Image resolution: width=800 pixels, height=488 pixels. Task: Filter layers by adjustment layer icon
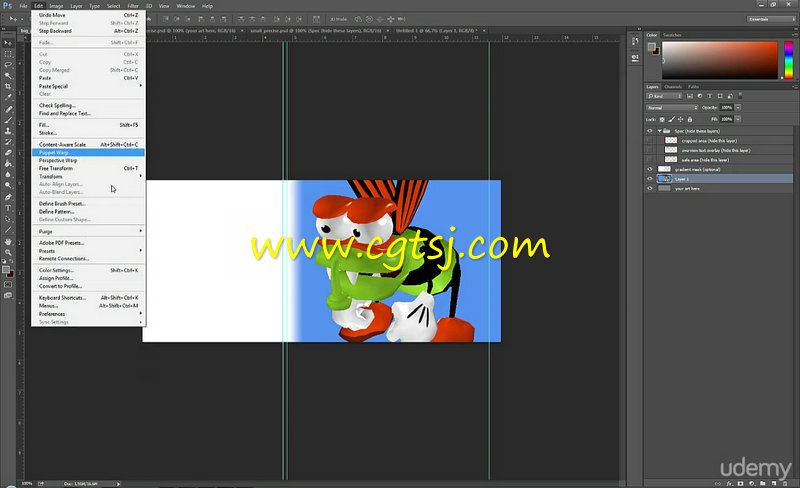click(699, 96)
